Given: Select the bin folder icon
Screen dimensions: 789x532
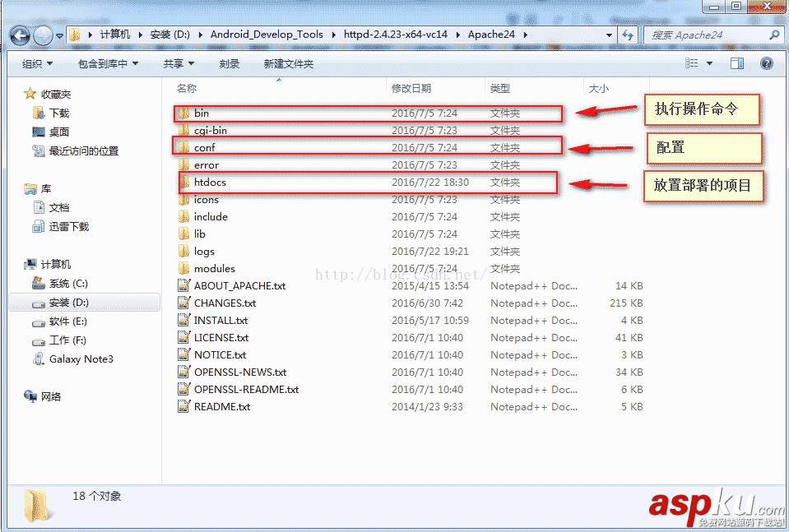Looking at the screenshot, I should click(x=183, y=113).
